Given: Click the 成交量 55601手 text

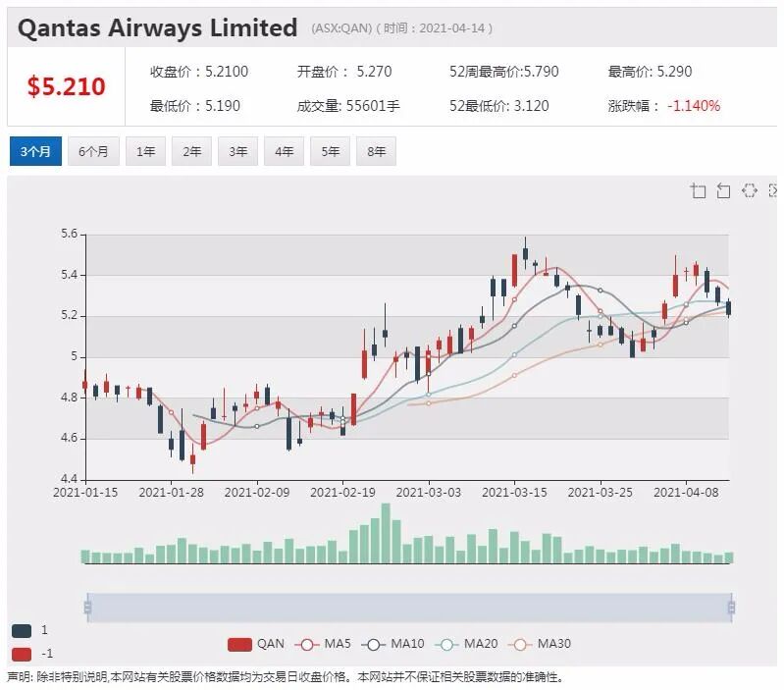Looking at the screenshot, I should [348, 105].
